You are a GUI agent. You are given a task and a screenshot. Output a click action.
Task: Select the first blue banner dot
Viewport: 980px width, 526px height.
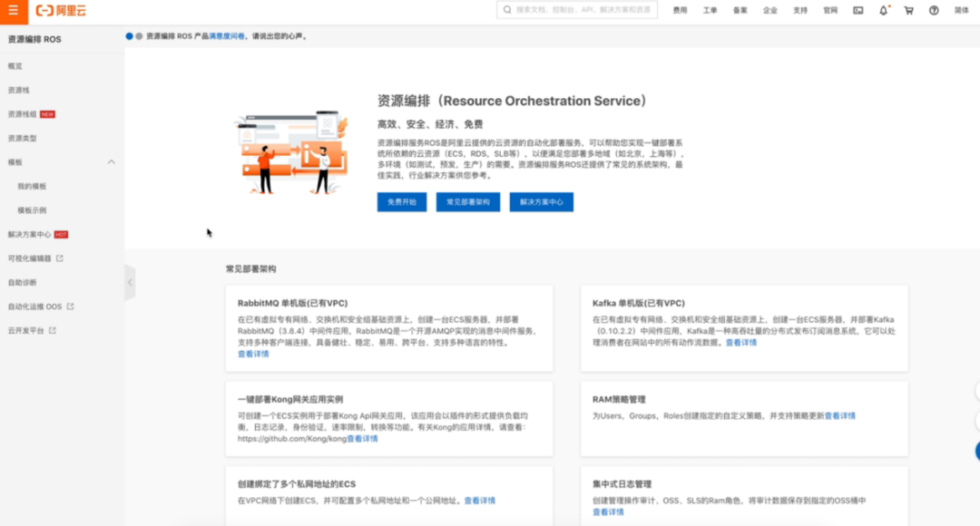click(130, 36)
